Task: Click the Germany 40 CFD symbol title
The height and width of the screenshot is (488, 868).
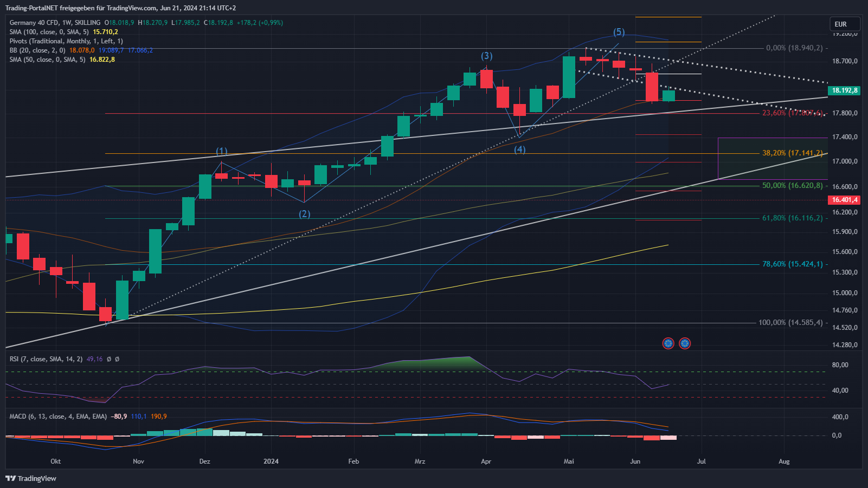Action: coord(55,23)
